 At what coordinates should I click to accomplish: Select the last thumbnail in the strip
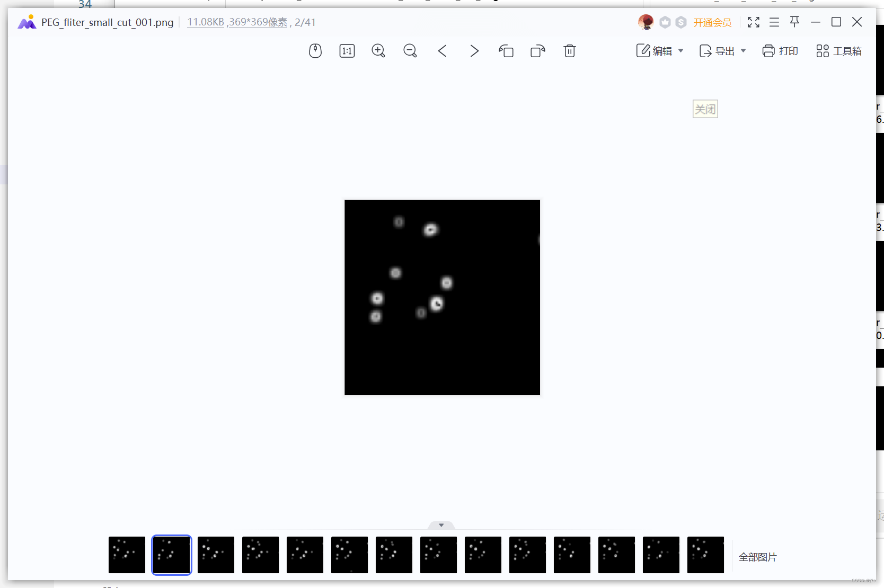click(x=705, y=555)
